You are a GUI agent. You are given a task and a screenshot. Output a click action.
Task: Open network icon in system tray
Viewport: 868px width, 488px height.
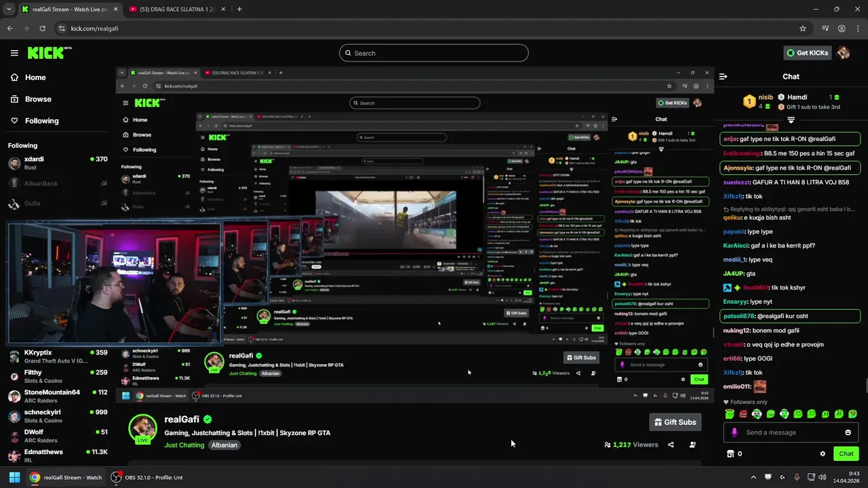click(810, 477)
